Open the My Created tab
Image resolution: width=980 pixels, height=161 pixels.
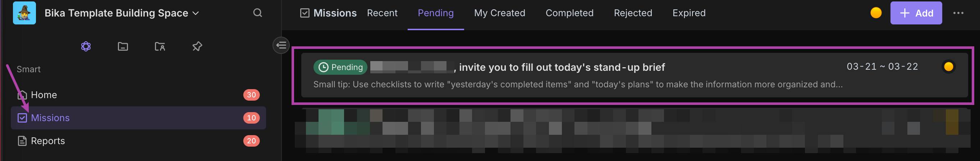click(x=499, y=13)
